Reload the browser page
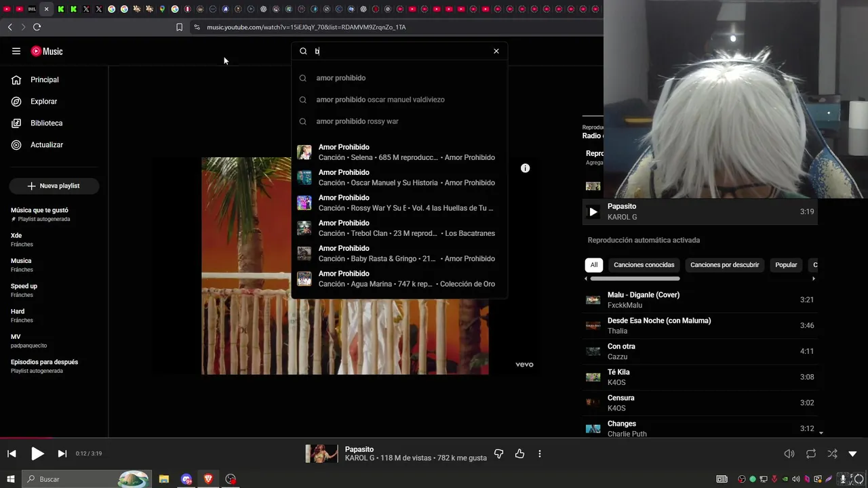 coord(37,27)
